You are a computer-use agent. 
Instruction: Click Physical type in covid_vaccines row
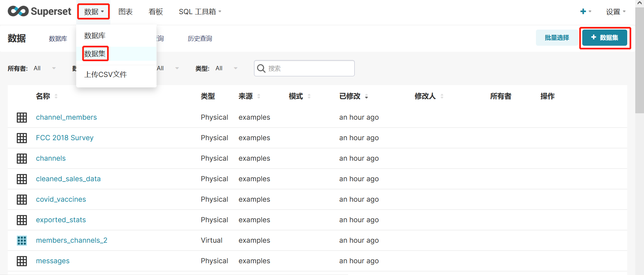click(214, 199)
